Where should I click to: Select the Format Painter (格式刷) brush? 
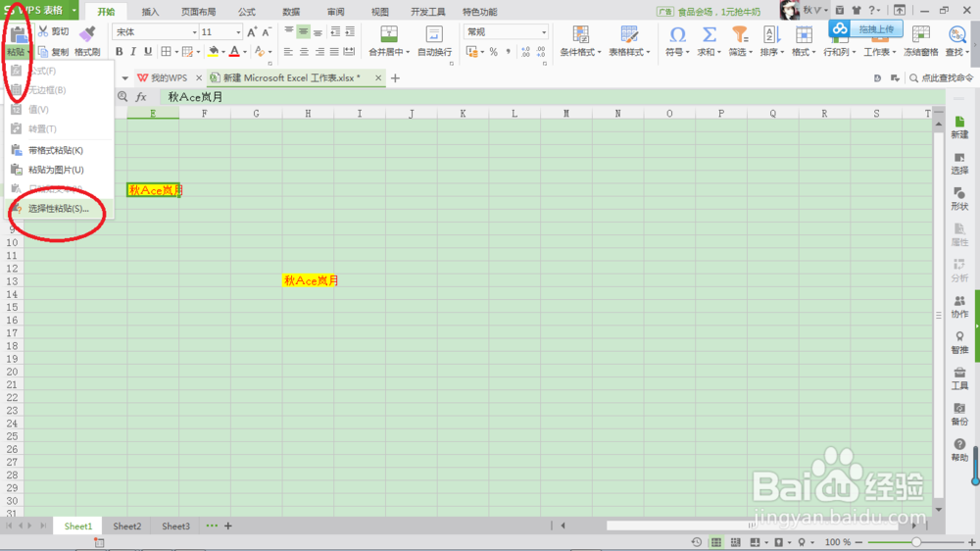click(x=87, y=41)
